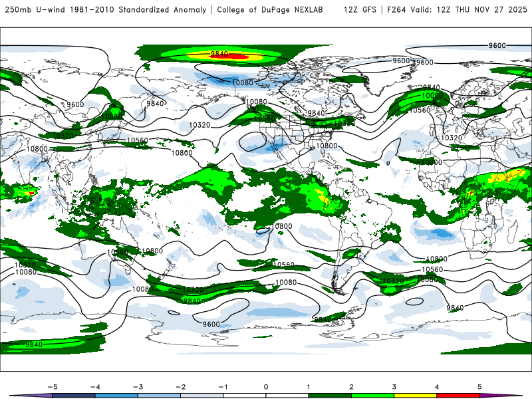Click the yellow colorbar segment between 3 and 4
Viewport: 532px width, 399px height.
click(415, 396)
